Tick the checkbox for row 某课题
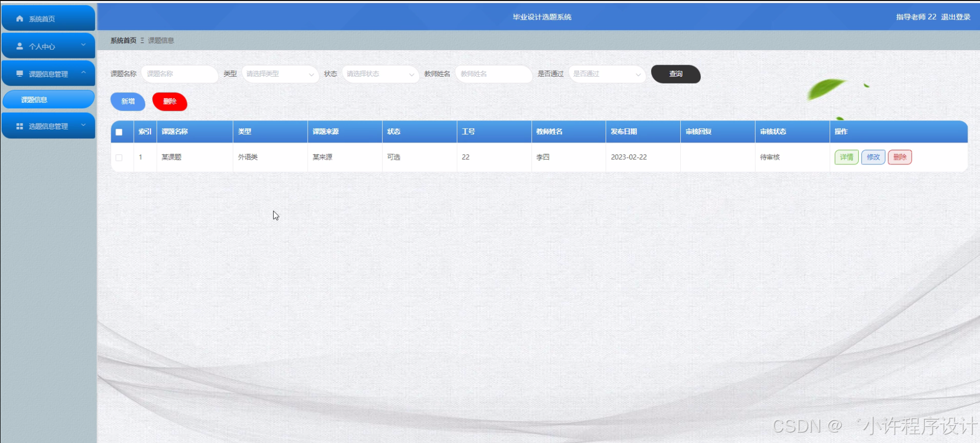 (x=119, y=158)
